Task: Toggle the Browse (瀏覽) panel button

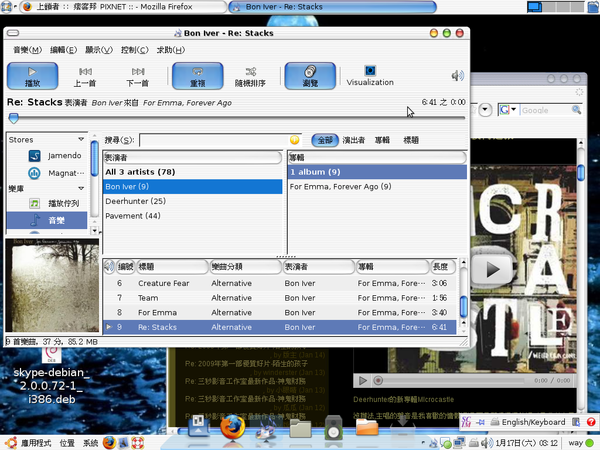Action: pyautogui.click(x=310, y=76)
